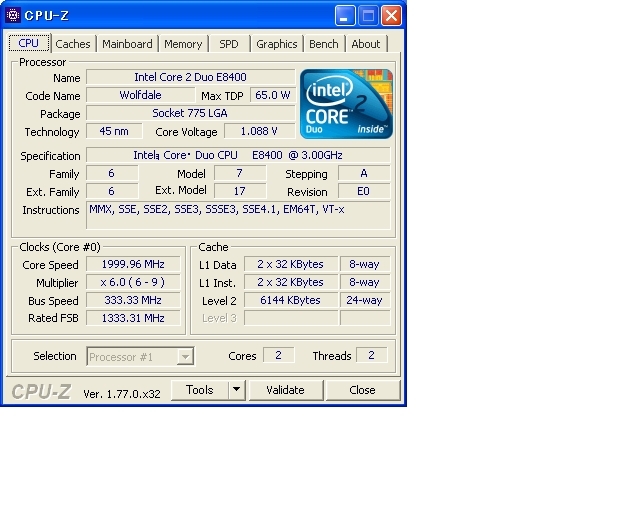
Task: Open the Tools dropdown arrow
Action: point(236,390)
